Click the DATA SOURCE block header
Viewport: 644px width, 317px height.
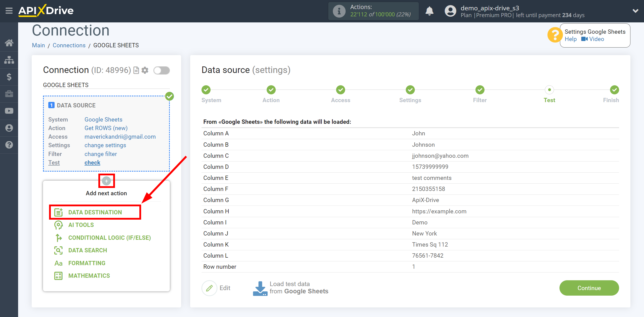(72, 105)
